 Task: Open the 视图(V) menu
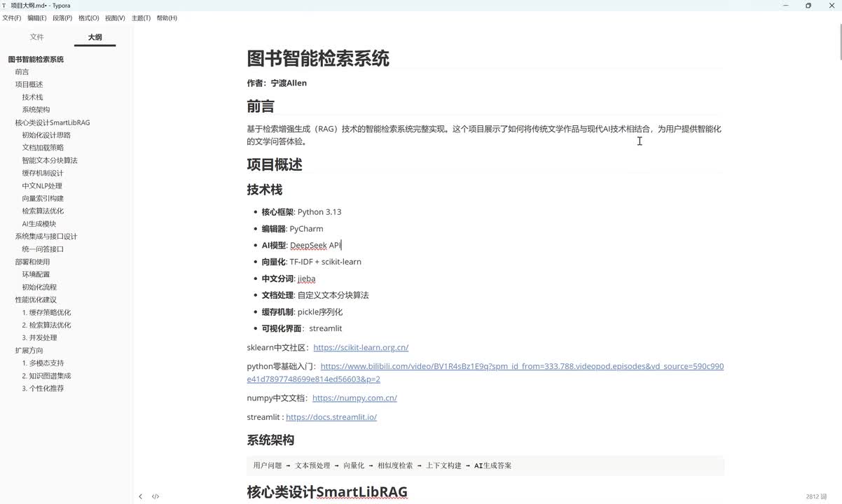(115, 18)
